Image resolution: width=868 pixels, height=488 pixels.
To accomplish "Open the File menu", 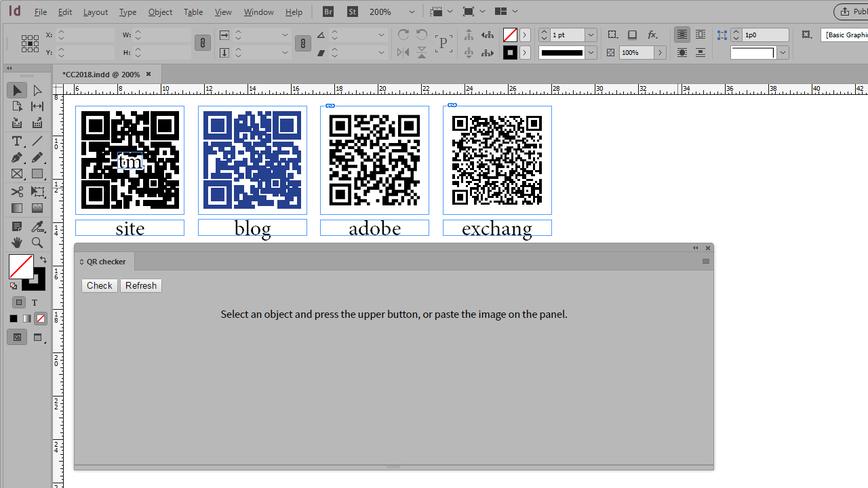I will pyautogui.click(x=41, y=12).
